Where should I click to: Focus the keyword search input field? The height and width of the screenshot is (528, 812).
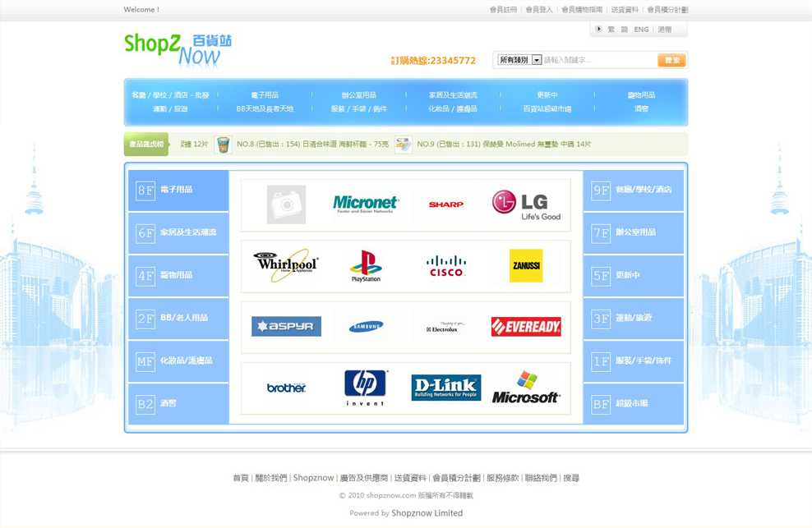(599, 60)
